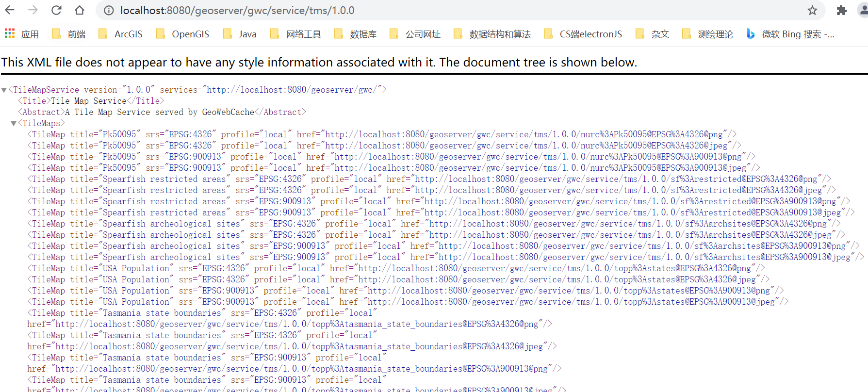Open the 测绘理论 bookmark folder
868x392 pixels.
pos(707,34)
